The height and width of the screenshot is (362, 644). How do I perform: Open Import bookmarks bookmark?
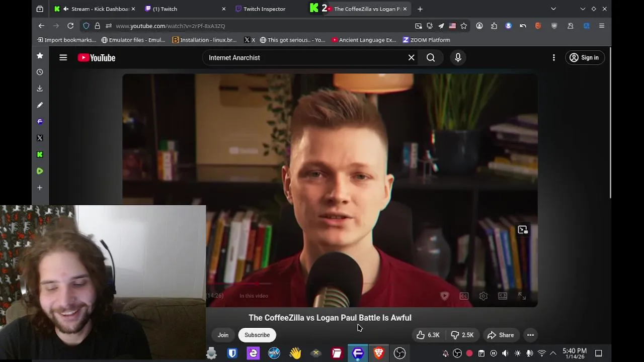click(66, 40)
